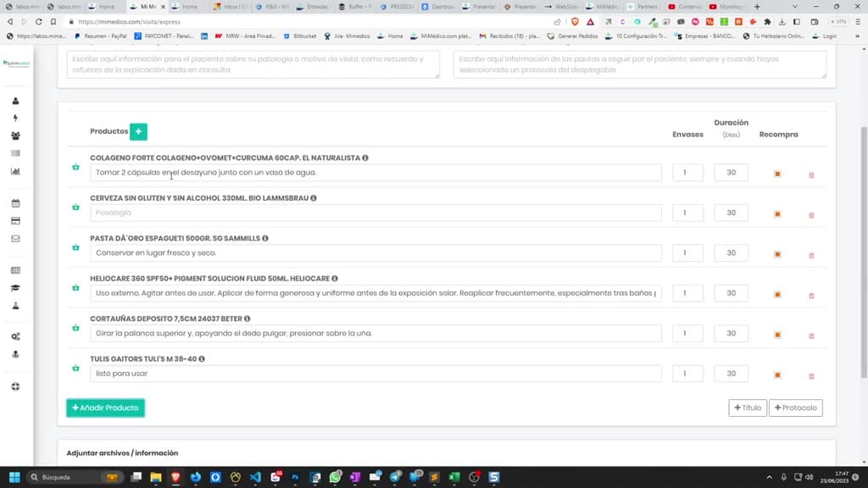The width and height of the screenshot is (868, 488).
Task: Toggle Recompra checkbox for PASTA DÀ'ORO ESPAGUETI
Action: (x=777, y=254)
